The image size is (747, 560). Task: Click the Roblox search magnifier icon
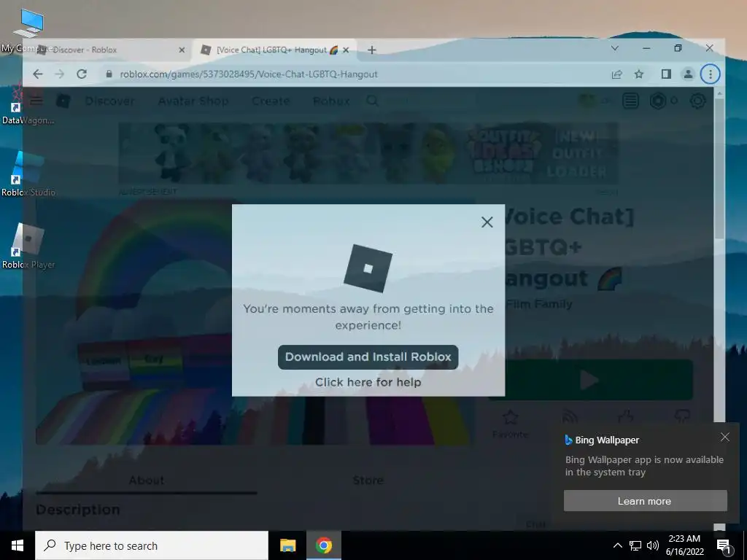click(373, 101)
